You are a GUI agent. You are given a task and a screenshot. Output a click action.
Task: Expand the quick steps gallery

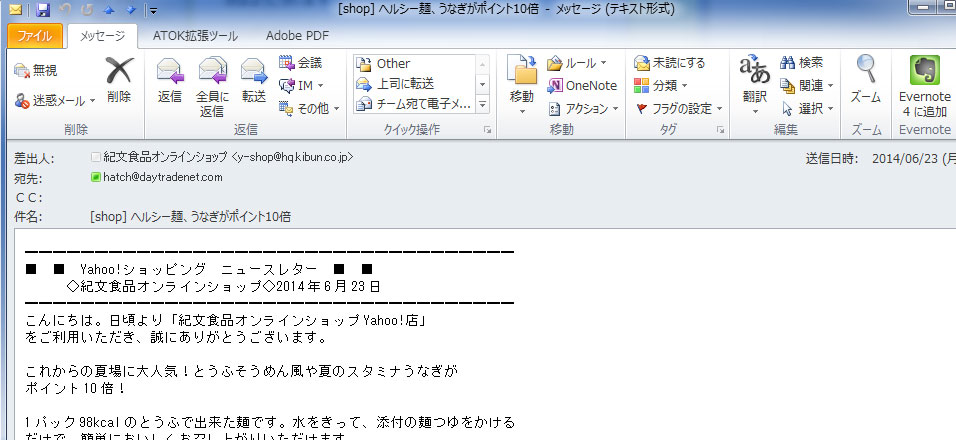[x=483, y=104]
